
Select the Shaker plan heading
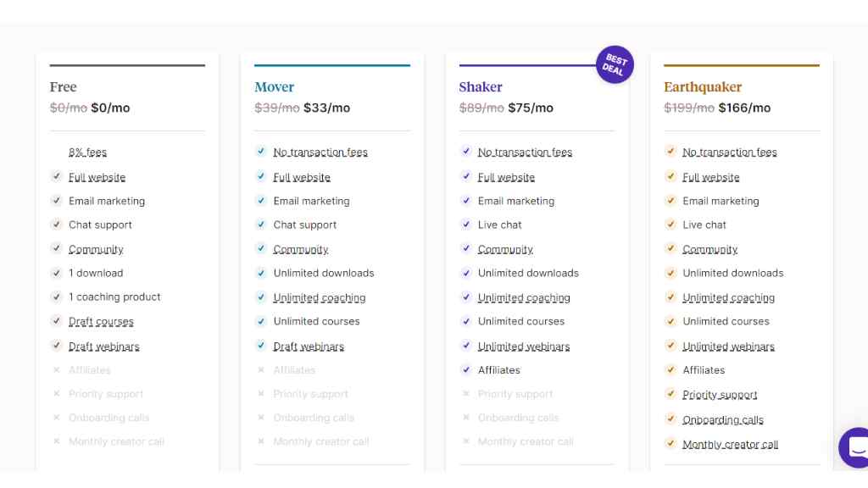481,87
